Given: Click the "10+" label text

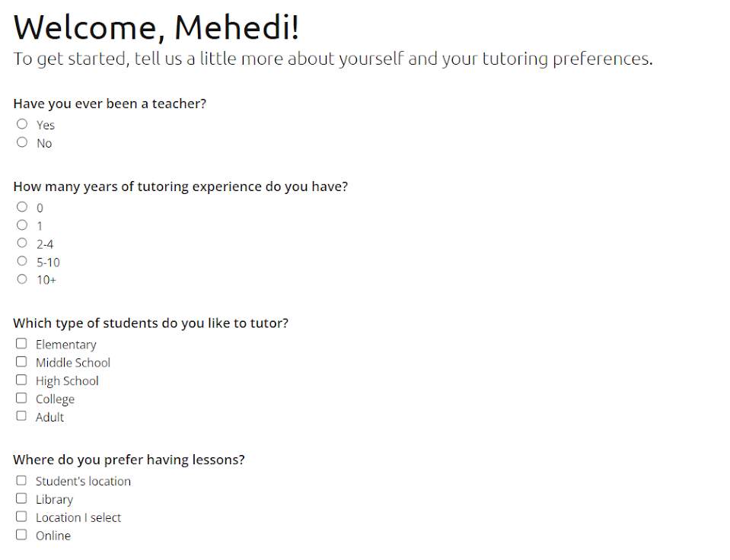Looking at the screenshot, I should pyautogui.click(x=46, y=279).
